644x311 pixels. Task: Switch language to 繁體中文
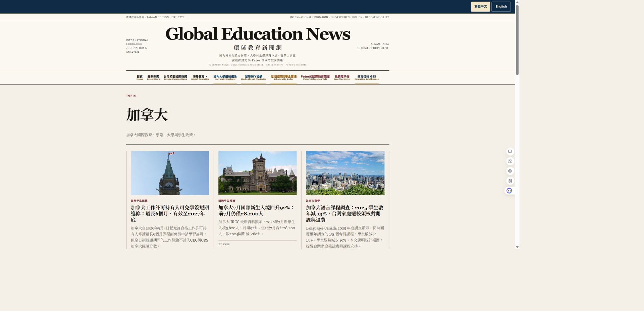480,7
